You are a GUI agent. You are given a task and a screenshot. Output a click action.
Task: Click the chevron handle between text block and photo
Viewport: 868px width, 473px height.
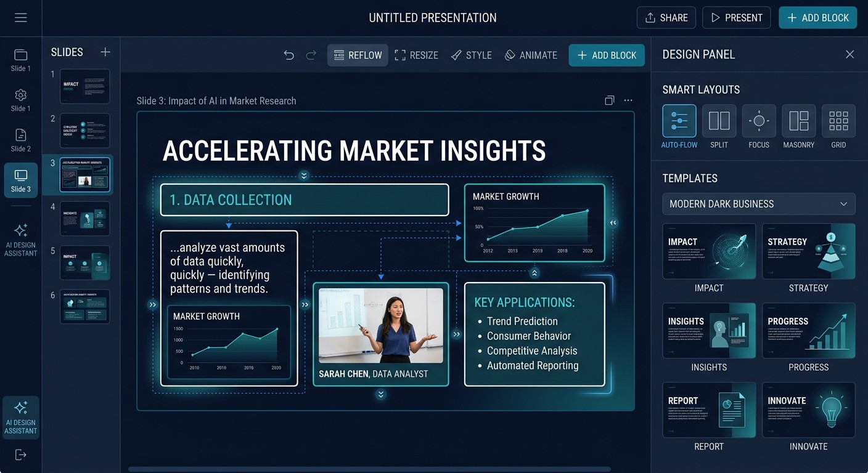tap(305, 304)
